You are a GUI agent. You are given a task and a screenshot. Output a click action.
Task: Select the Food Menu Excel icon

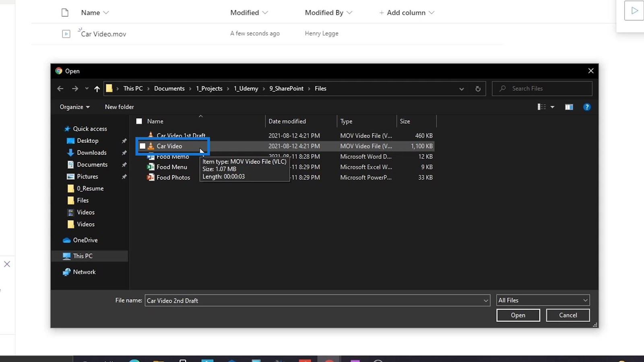pyautogui.click(x=151, y=167)
